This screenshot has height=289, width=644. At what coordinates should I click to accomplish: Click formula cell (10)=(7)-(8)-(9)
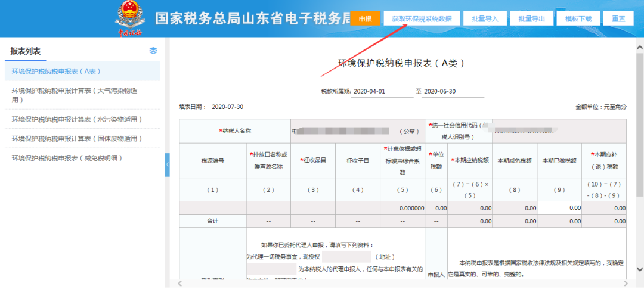(x=604, y=189)
